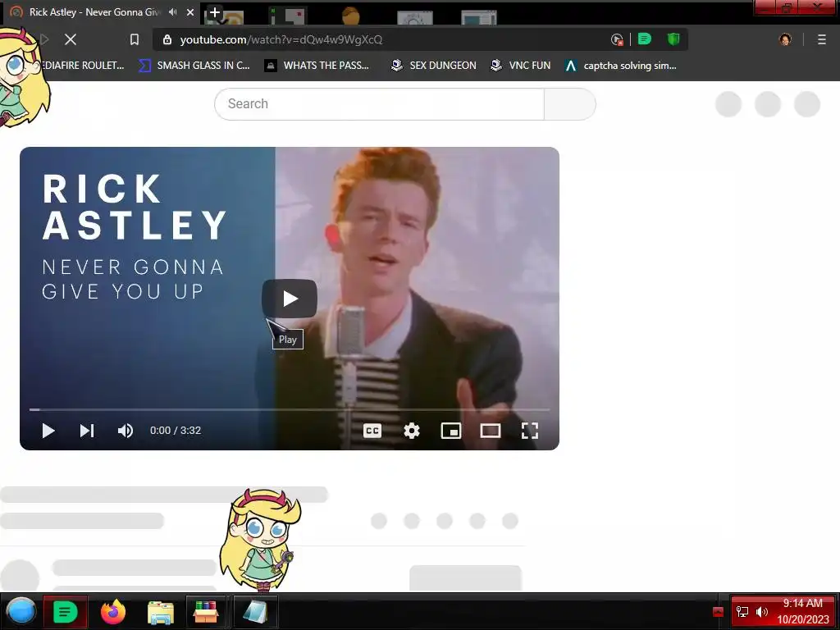This screenshot has width=840, height=630.
Task: Open a new tab with plus button
Action: click(x=215, y=11)
